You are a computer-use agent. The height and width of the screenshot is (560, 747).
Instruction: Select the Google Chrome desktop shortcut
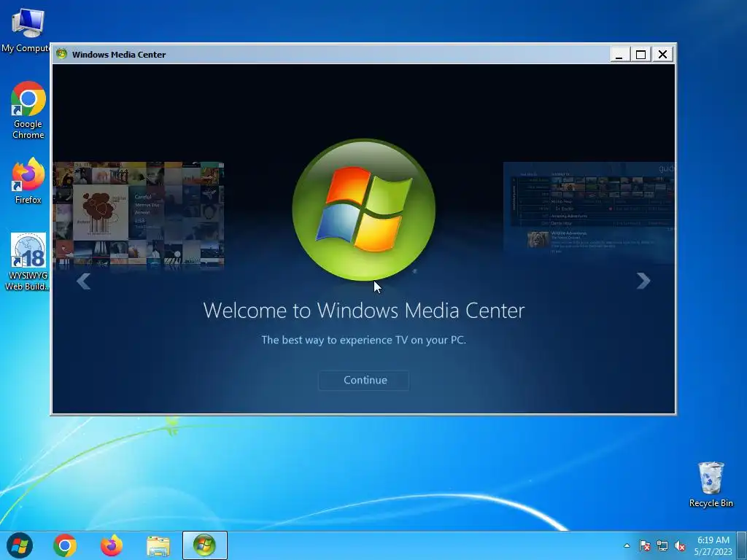pos(28,110)
